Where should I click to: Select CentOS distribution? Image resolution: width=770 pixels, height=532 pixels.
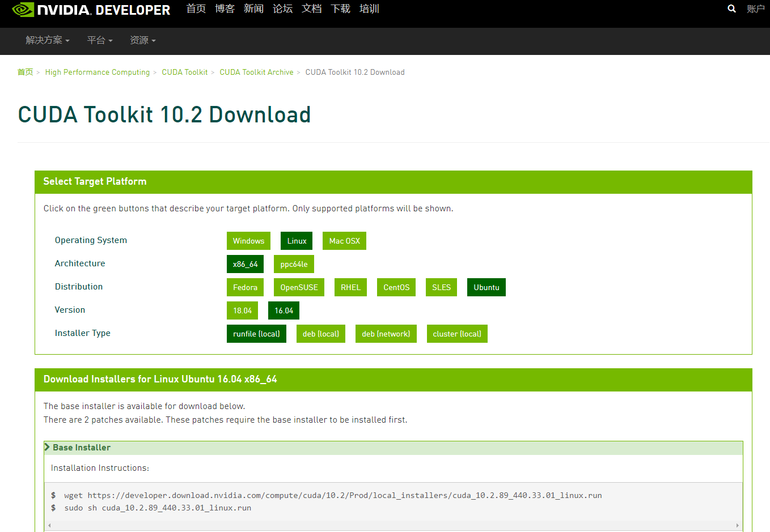click(x=396, y=287)
